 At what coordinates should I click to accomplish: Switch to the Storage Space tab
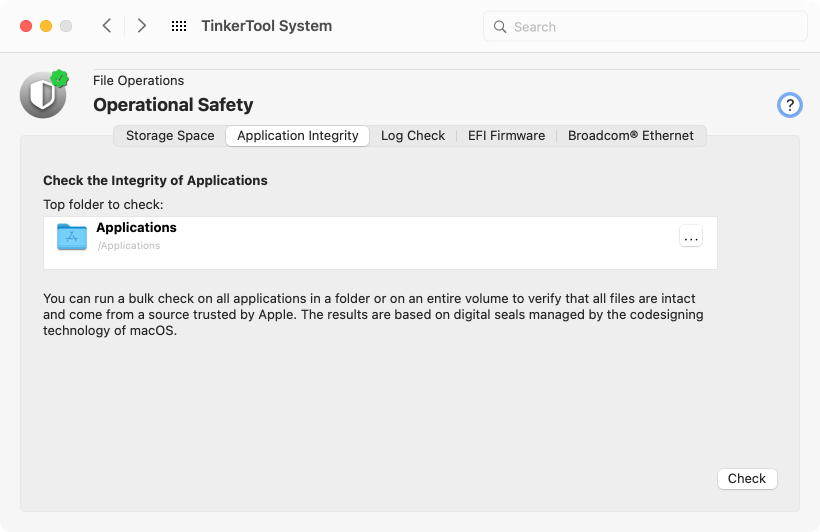click(x=170, y=135)
